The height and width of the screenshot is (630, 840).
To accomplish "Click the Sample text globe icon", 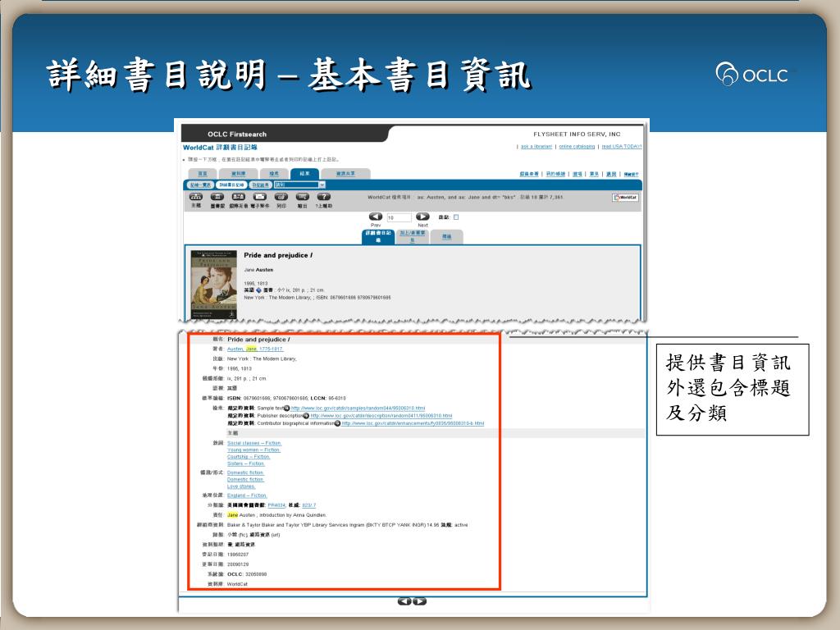I will point(286,409).
